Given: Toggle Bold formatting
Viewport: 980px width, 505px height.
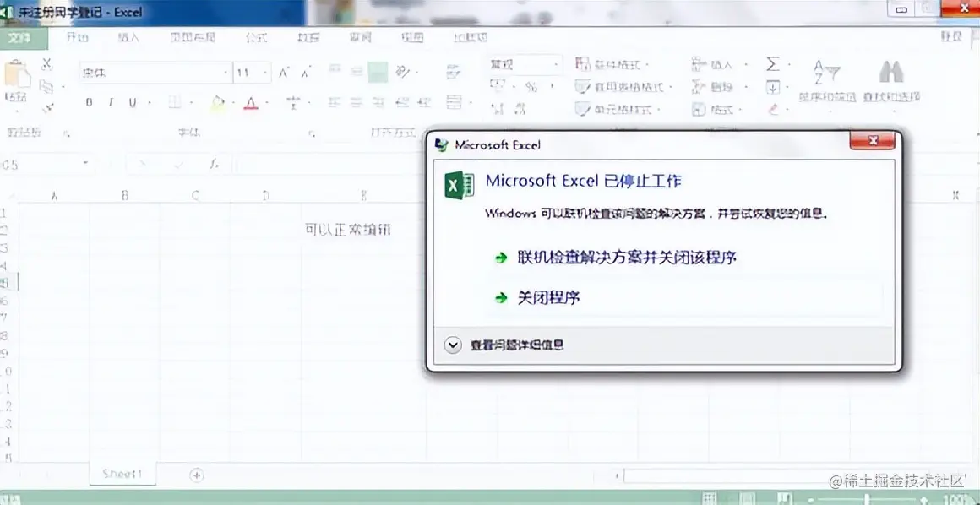Looking at the screenshot, I should 90,102.
